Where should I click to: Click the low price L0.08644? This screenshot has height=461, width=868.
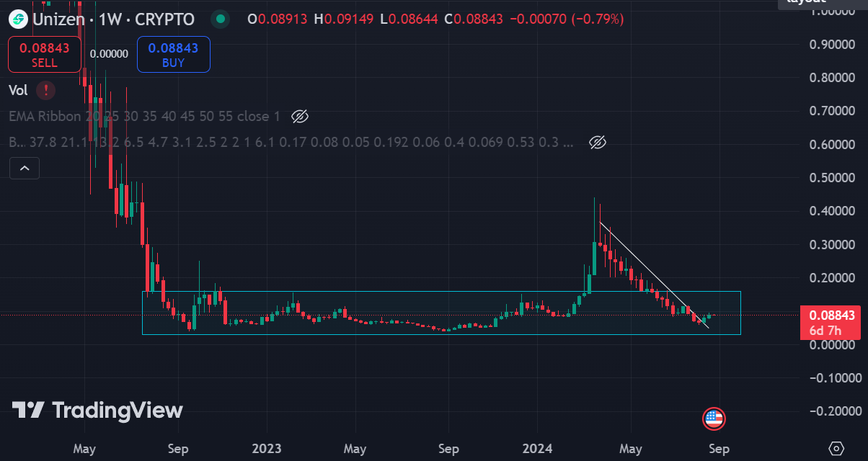(x=409, y=19)
